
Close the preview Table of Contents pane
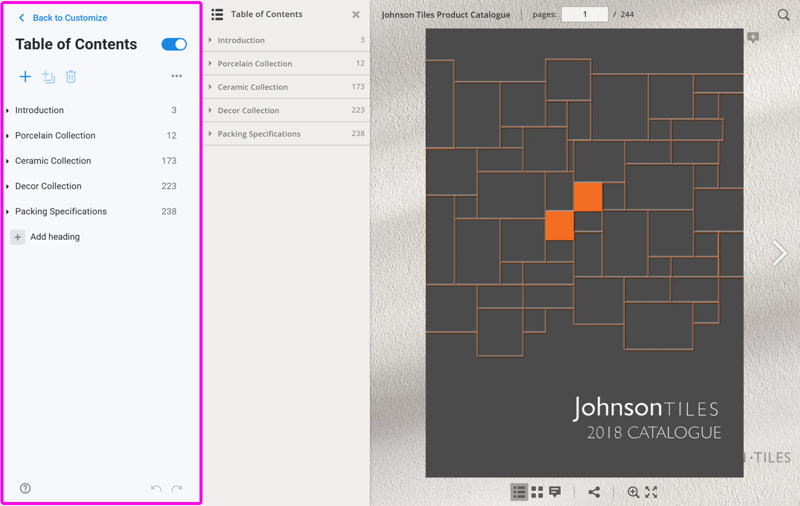356,15
